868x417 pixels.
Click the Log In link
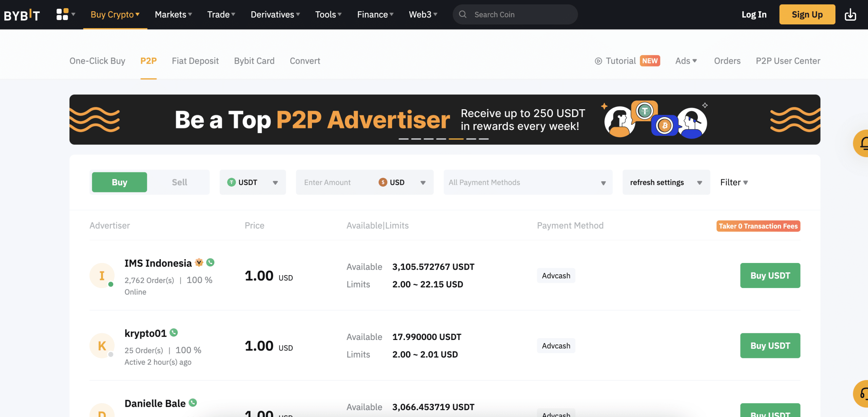(754, 15)
